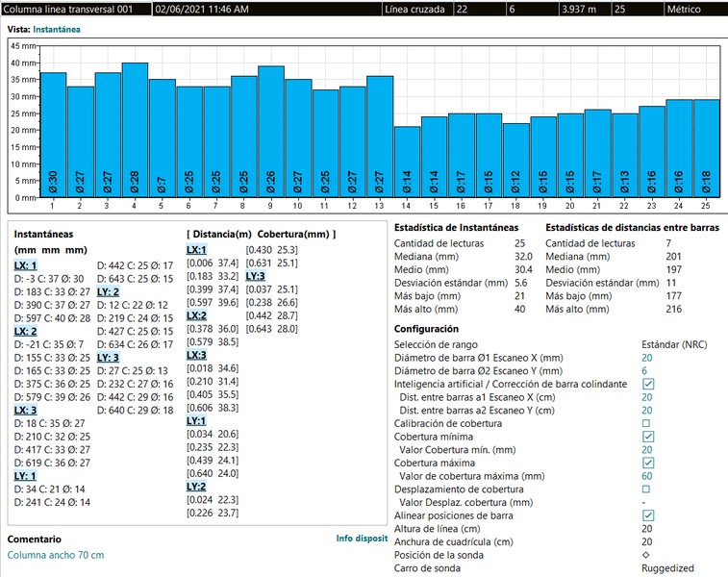Click bar 9 labeled Ø:26 in chart
The height and width of the screenshot is (577, 728).
point(270,132)
